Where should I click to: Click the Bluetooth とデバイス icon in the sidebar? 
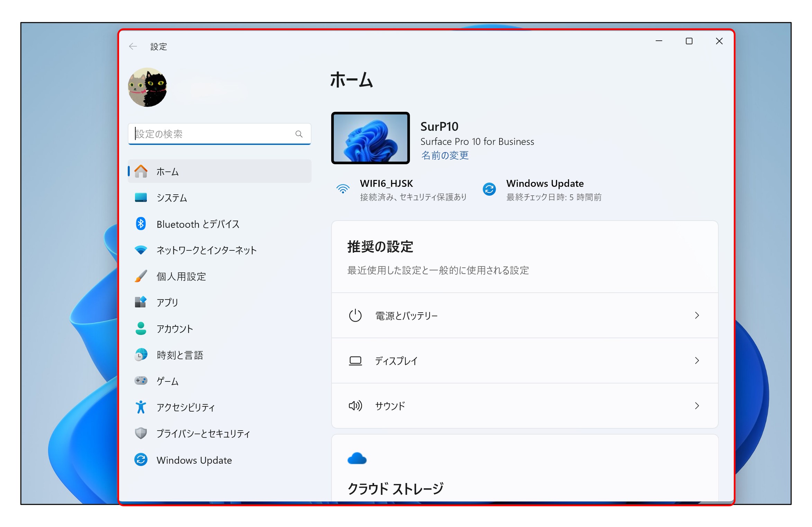[x=141, y=224]
